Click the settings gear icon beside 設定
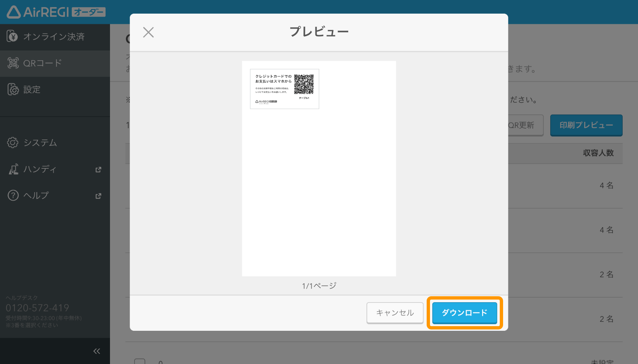Screen dimensions: 638x364 [13, 89]
